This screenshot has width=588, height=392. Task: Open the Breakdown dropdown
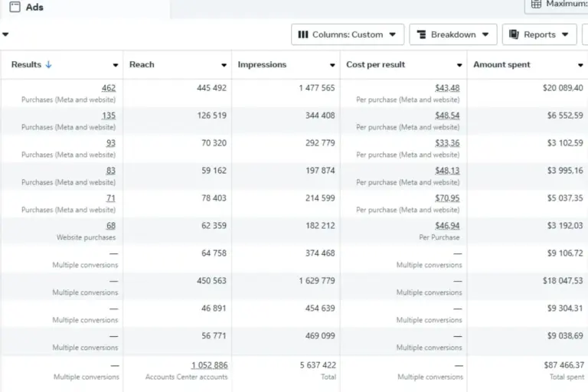[453, 34]
